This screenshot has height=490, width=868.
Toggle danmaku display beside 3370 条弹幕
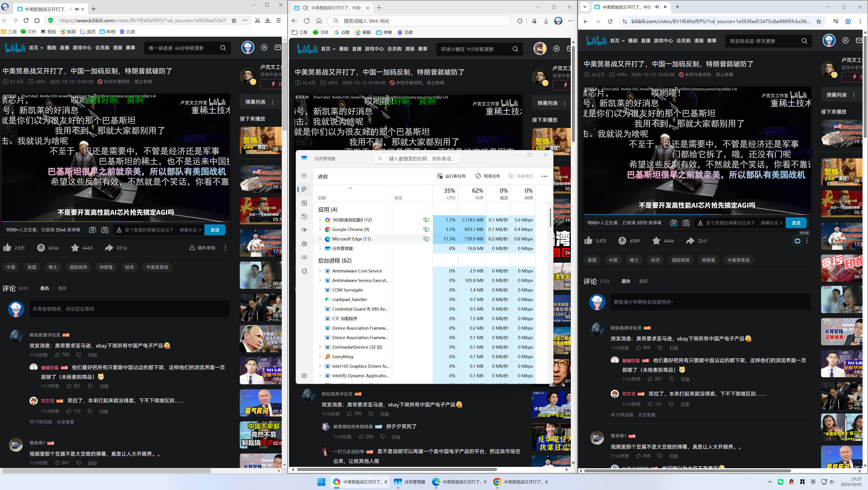coord(674,223)
